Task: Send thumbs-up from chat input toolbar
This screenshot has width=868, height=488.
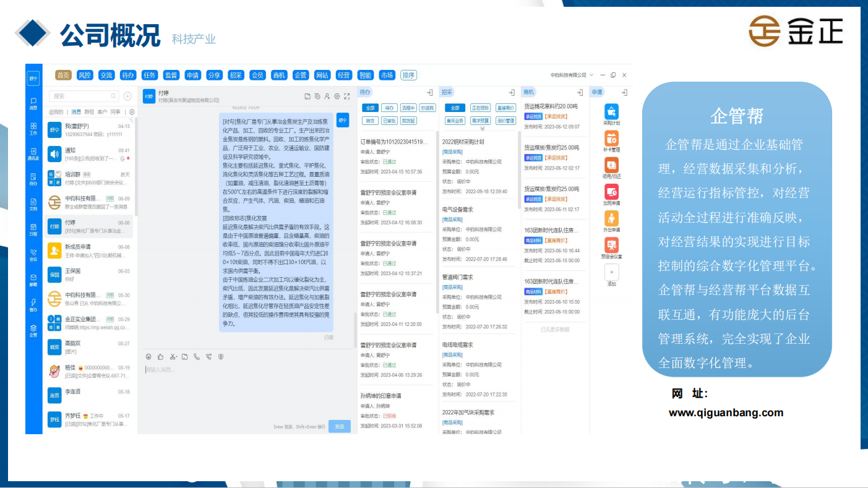Action: pos(160,356)
